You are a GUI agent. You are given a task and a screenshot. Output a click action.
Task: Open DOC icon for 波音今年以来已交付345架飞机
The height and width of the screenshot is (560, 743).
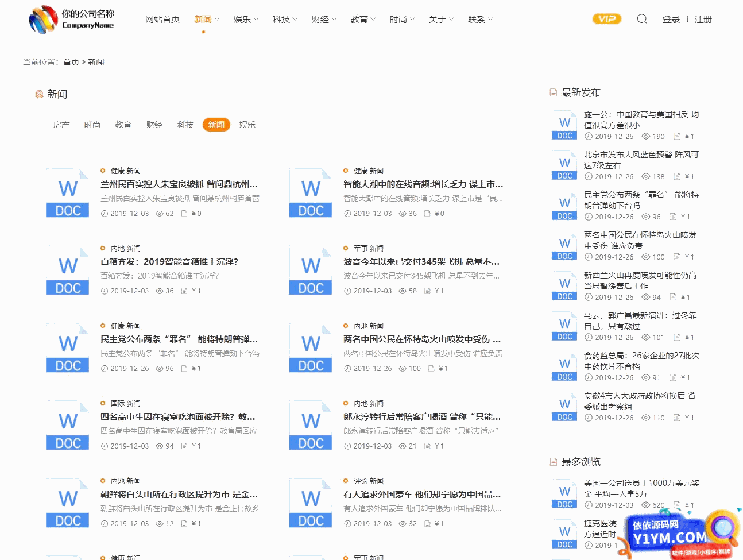click(x=311, y=271)
